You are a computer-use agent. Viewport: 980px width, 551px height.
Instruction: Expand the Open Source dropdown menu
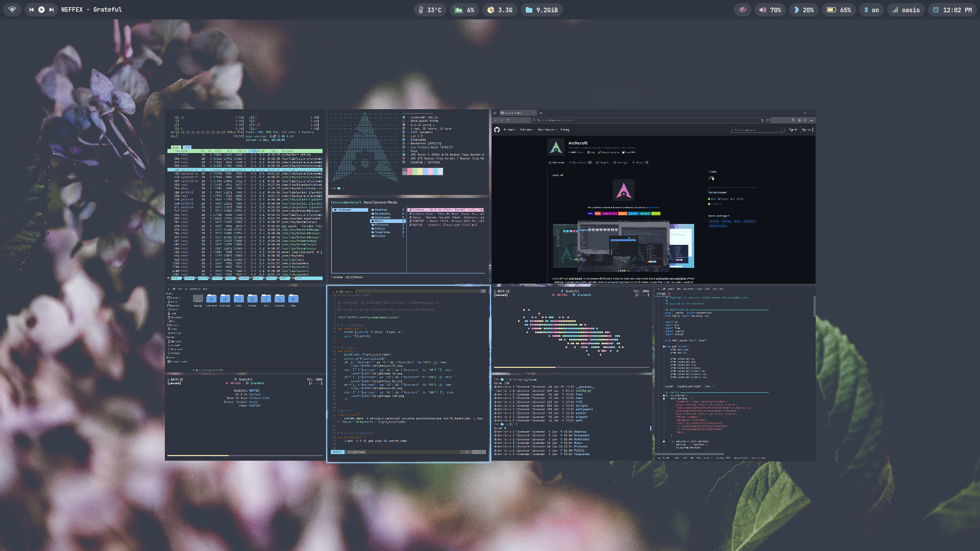coord(547,130)
